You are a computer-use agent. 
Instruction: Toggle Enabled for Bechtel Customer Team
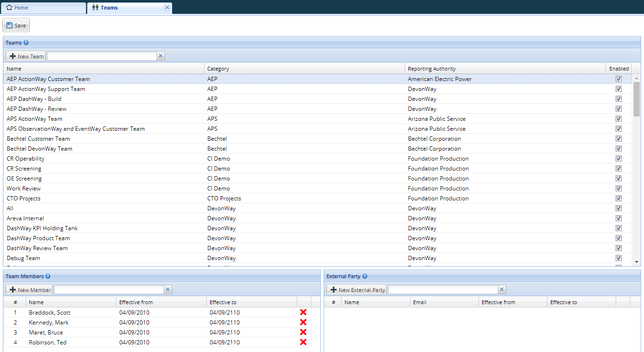click(x=618, y=138)
